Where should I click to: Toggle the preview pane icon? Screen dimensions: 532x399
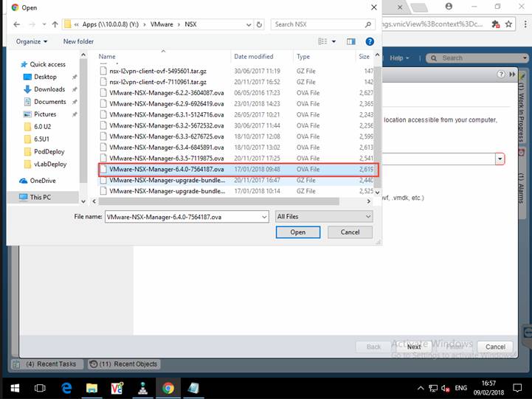click(x=351, y=41)
